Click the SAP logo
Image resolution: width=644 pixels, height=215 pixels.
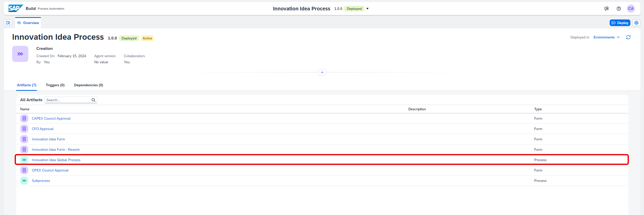16,8
